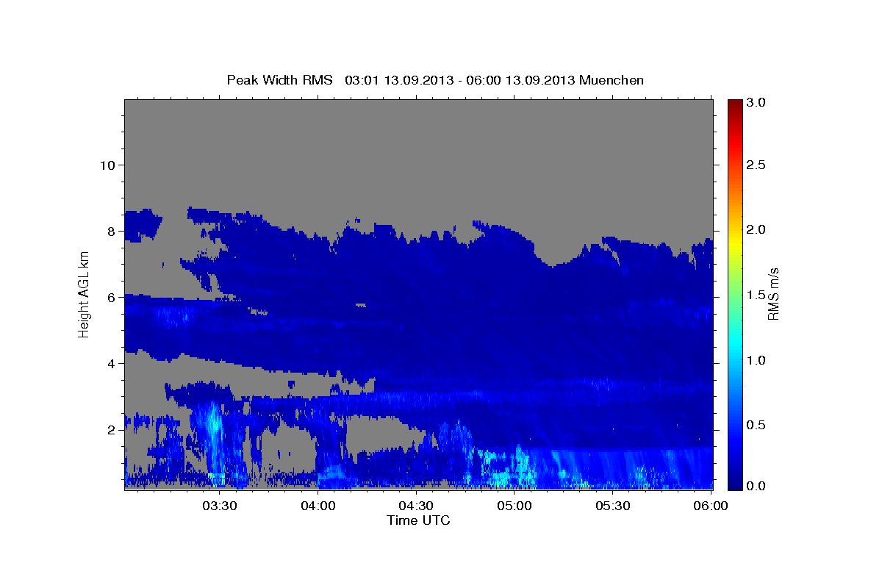Click the 04:00 time tick label
882x588 pixels.
[318, 506]
